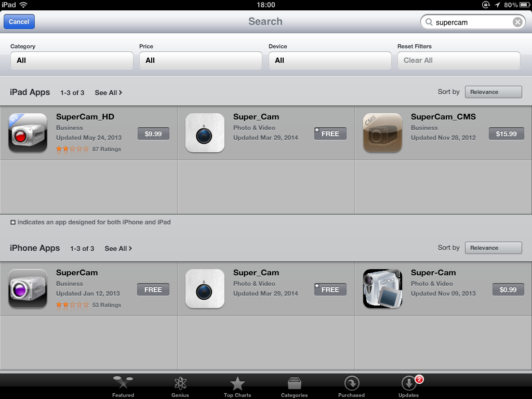Image resolution: width=532 pixels, height=399 pixels.
Task: Go to the Top Charts tab
Action: point(237,387)
